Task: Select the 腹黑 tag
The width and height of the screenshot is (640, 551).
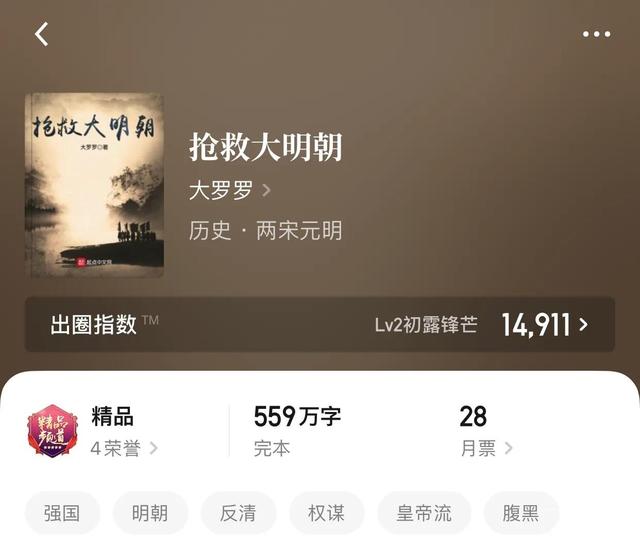Action: tap(521, 513)
